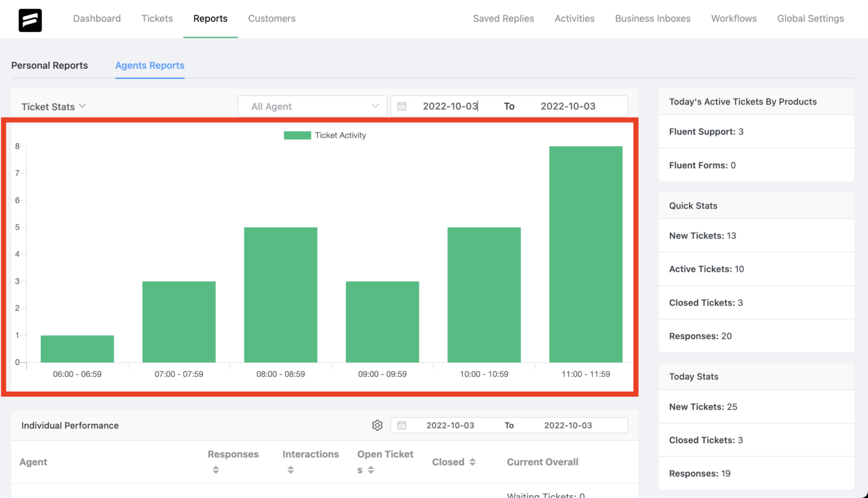Viewport: 868px width, 498px height.
Task: Open Individual Performance settings via gear icon
Action: 377,425
